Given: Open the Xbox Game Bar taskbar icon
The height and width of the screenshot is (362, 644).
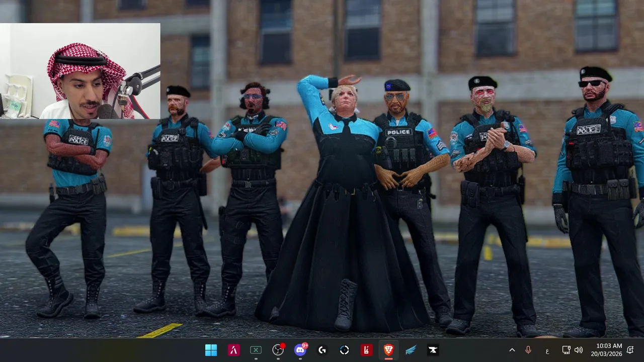Looking at the screenshot, I should [x=256, y=350].
